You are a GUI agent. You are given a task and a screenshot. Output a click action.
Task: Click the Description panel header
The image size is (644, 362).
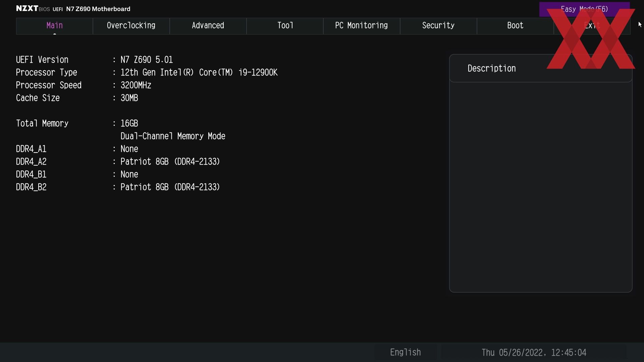(x=541, y=68)
